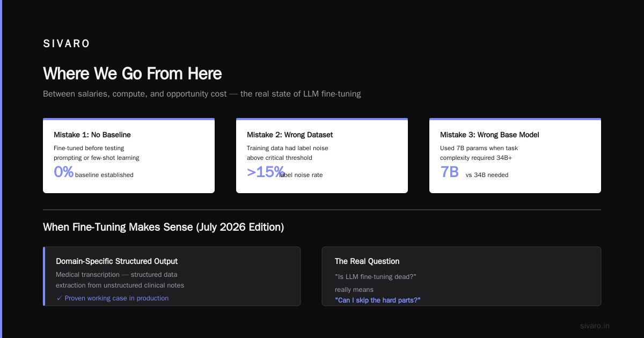The image size is (644, 338).
Task: Select 'When Fine-Tuning Makes Sense' section heading
Action: click(163, 227)
